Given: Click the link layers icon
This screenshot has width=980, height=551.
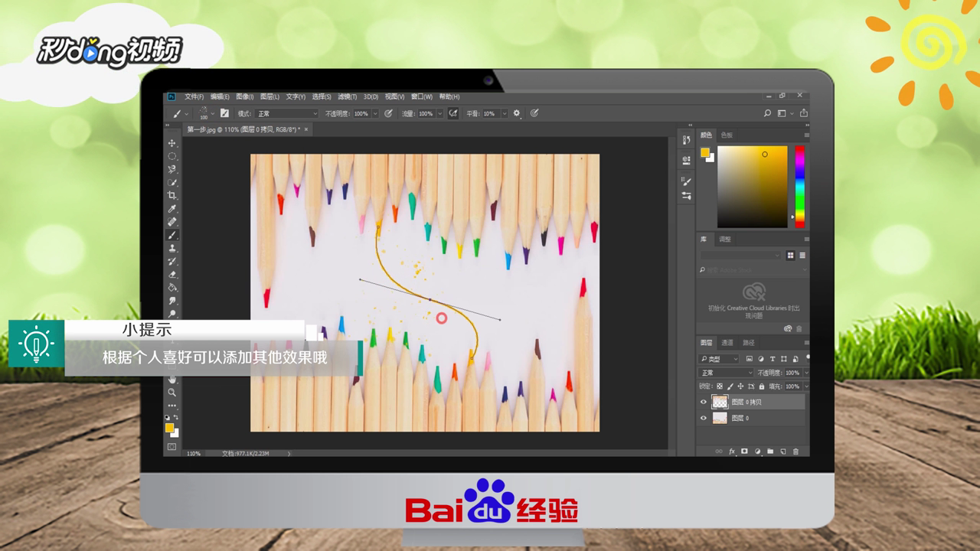Looking at the screenshot, I should coord(719,452).
